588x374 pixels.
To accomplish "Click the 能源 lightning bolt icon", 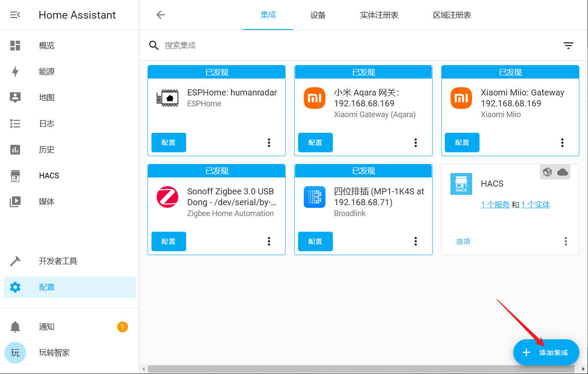I will point(15,72).
